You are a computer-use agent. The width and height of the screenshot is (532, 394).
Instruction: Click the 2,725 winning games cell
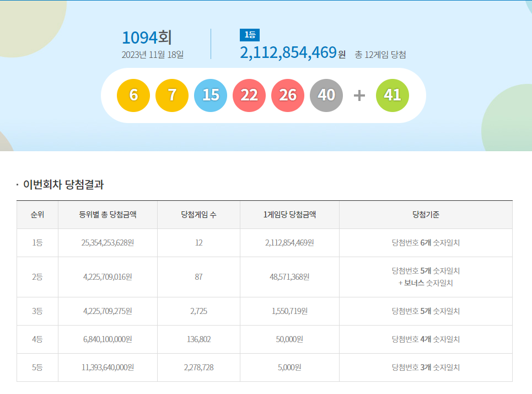coord(198,311)
